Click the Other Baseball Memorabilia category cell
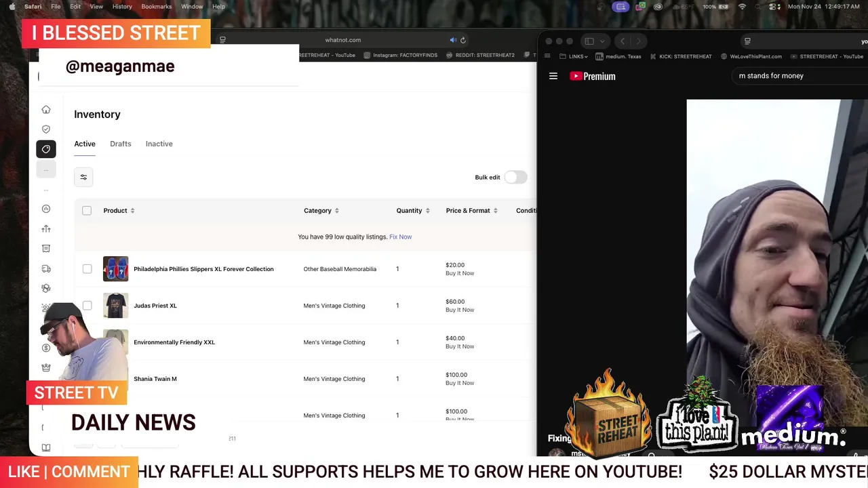 pos(340,269)
